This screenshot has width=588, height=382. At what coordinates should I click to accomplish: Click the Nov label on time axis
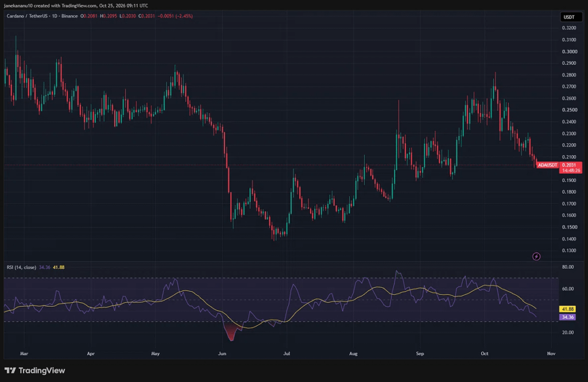(x=551, y=353)
